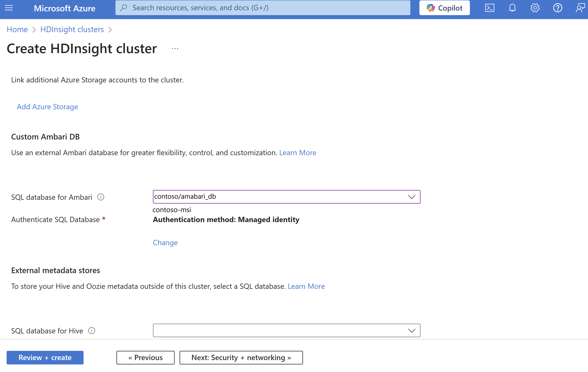This screenshot has height=372, width=588.
Task: Open the Copilot button
Action: pos(444,8)
